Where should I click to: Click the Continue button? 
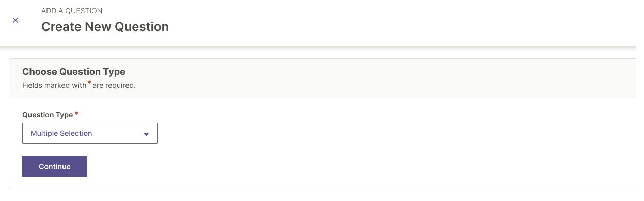point(55,166)
